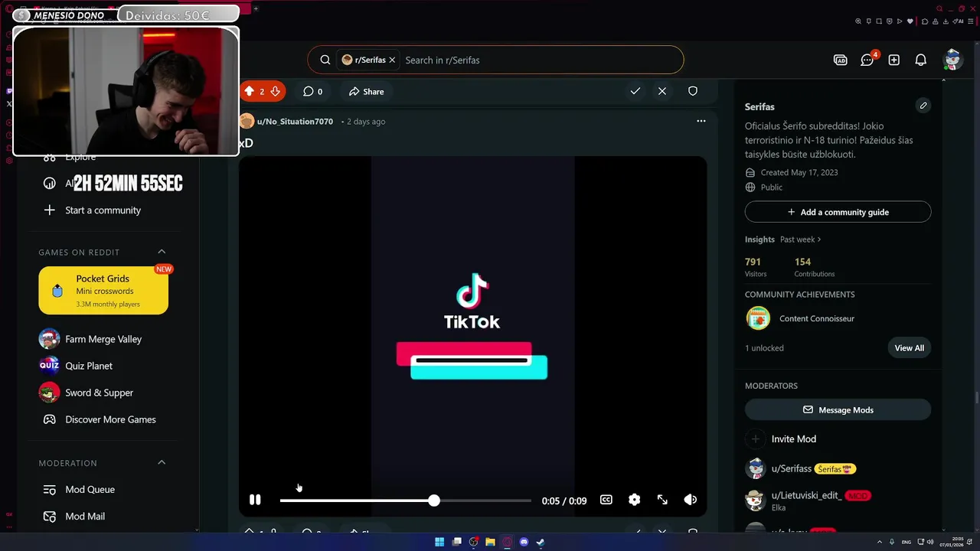Screen dimensions: 980x551
Task: Pause the TikTok video
Action: tap(255, 500)
